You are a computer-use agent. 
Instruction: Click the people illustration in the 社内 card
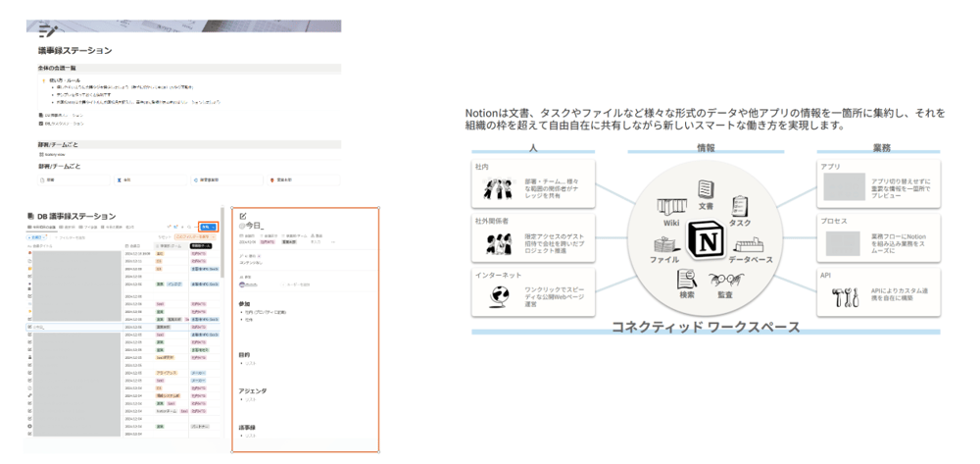[498, 187]
